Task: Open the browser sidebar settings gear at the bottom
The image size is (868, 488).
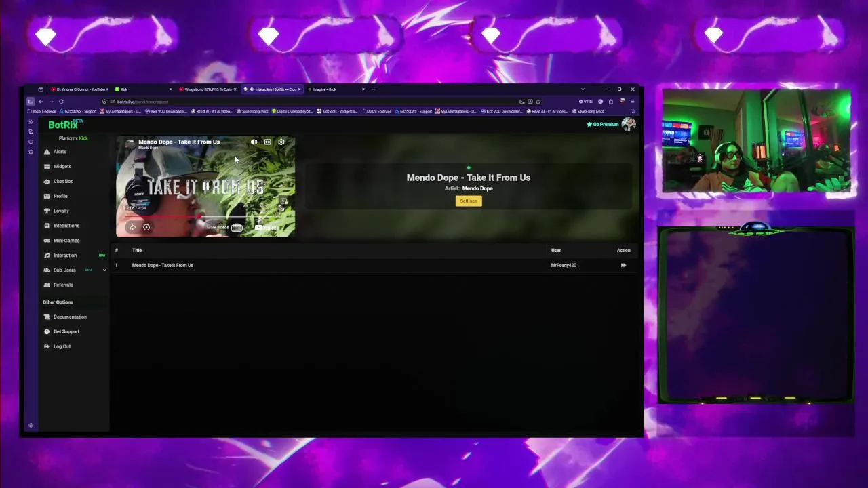Action: pos(31,426)
